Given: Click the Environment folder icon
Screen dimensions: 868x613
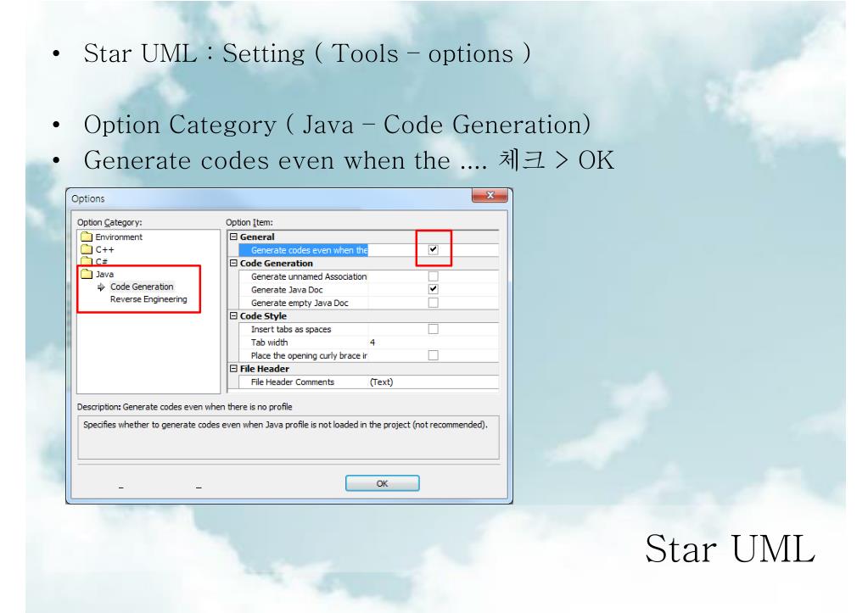Looking at the screenshot, I should [x=87, y=237].
